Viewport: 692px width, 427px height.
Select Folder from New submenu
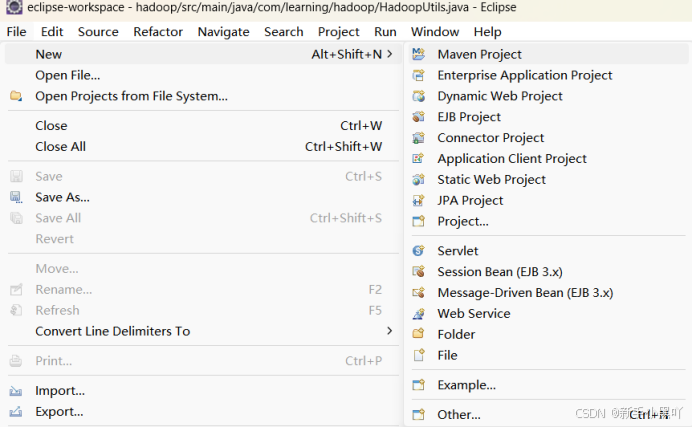(548, 334)
